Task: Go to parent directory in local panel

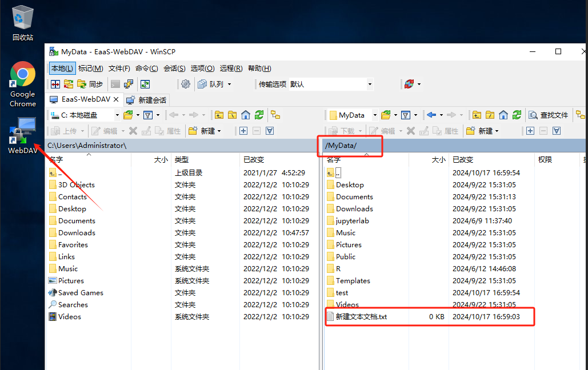Action: 219,115
